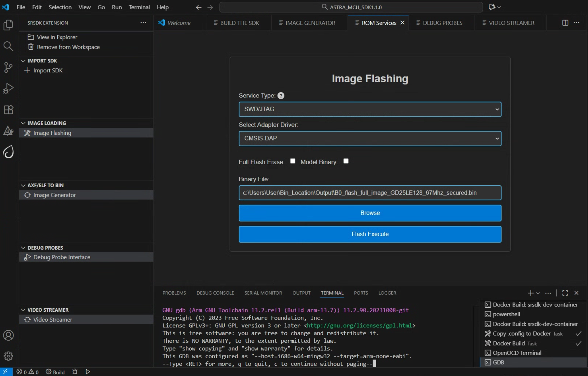Open the Accounts icon in sidebar
This screenshot has height=376, width=588.
coord(8,335)
